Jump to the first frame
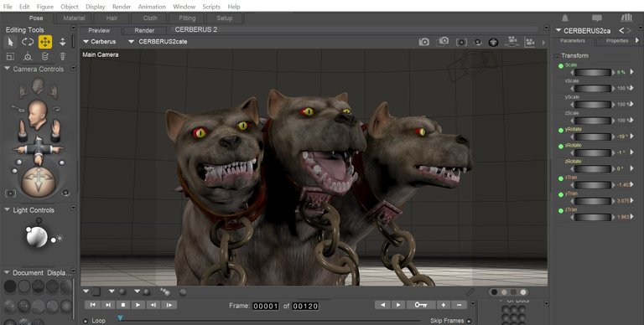Viewport: 644px width, 325px height. (92, 305)
